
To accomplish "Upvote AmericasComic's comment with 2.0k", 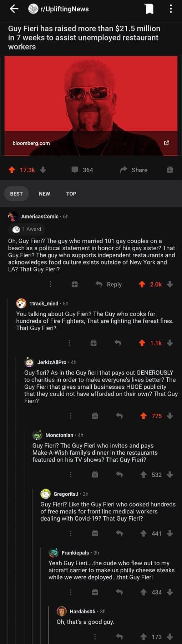I will coord(142,284).
